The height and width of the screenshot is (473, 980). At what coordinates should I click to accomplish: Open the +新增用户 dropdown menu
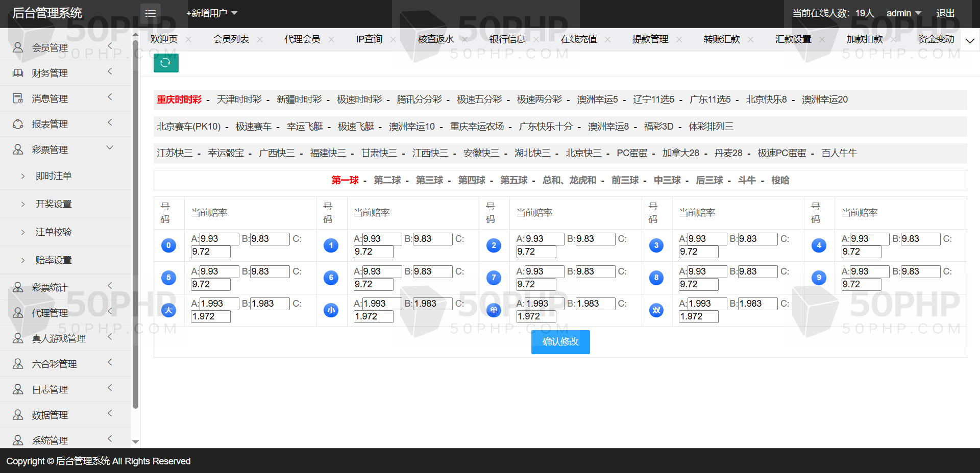coord(212,13)
